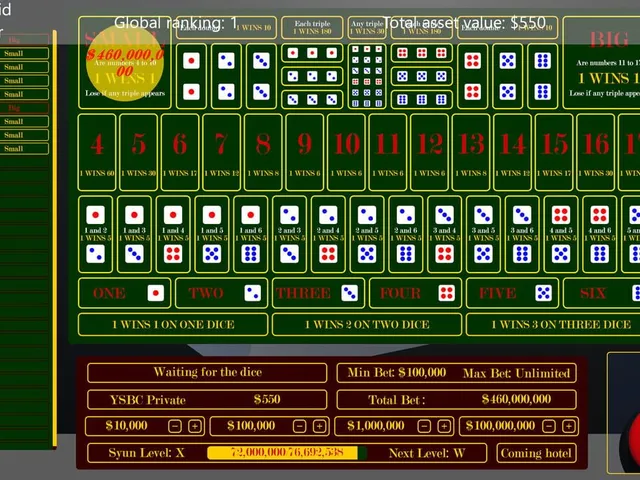Click the yellow $460,000,000 chip on SMALL
This screenshot has height=480, width=640.
click(125, 63)
